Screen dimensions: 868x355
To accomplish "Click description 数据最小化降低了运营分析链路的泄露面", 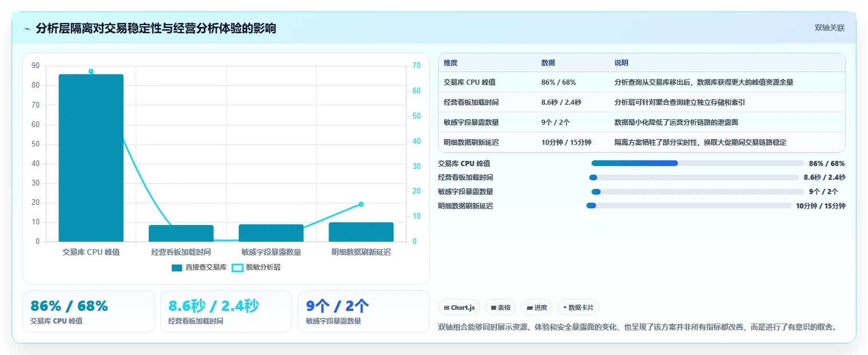I will point(676,123).
